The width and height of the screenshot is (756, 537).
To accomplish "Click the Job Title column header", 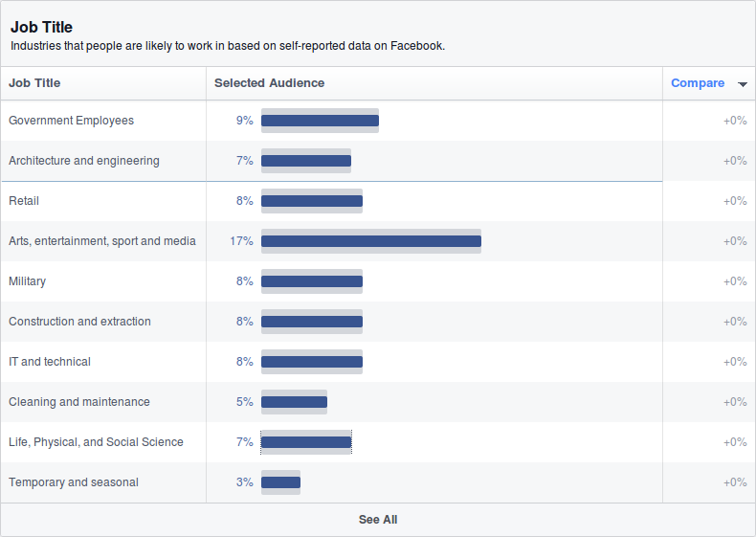I will [x=34, y=83].
